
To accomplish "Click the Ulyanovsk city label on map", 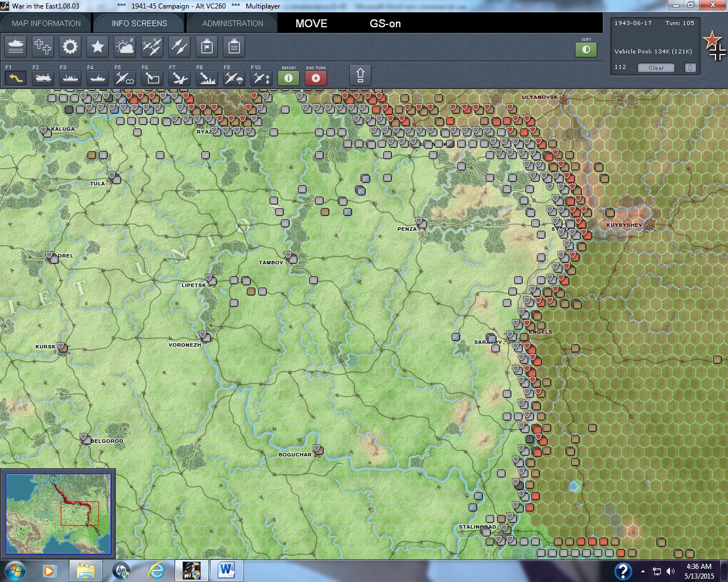I will point(540,97).
